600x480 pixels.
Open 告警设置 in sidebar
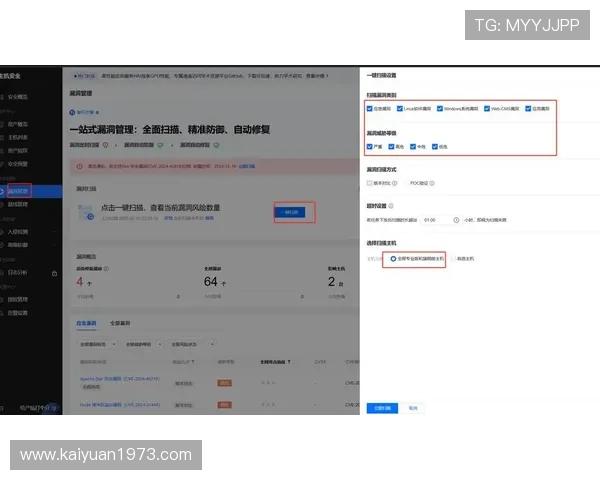[18, 313]
